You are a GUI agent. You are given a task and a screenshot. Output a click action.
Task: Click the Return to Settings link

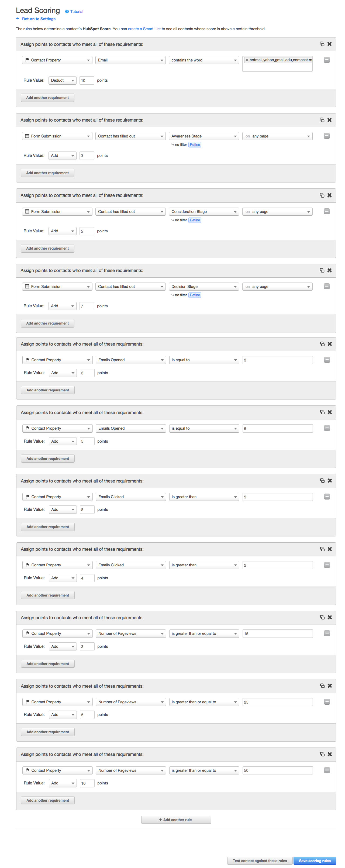[38, 19]
